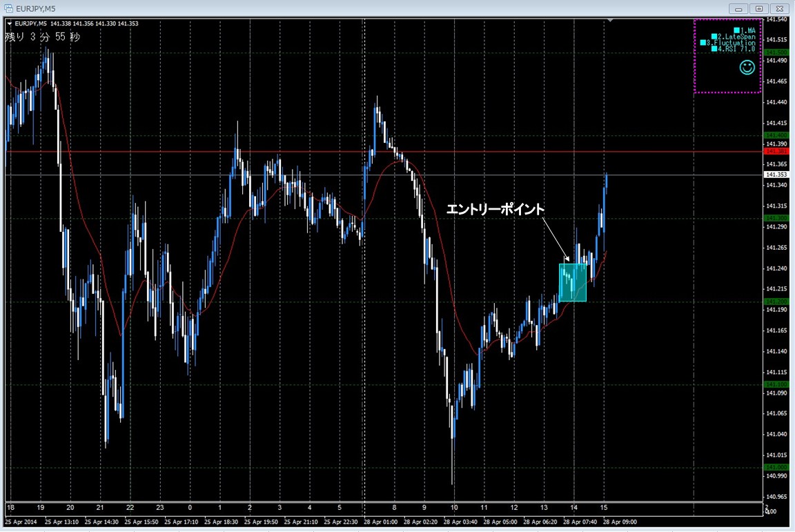Click hour marker 18 in bottom sub-window
This screenshot has width=795, height=532.
(x=10, y=508)
